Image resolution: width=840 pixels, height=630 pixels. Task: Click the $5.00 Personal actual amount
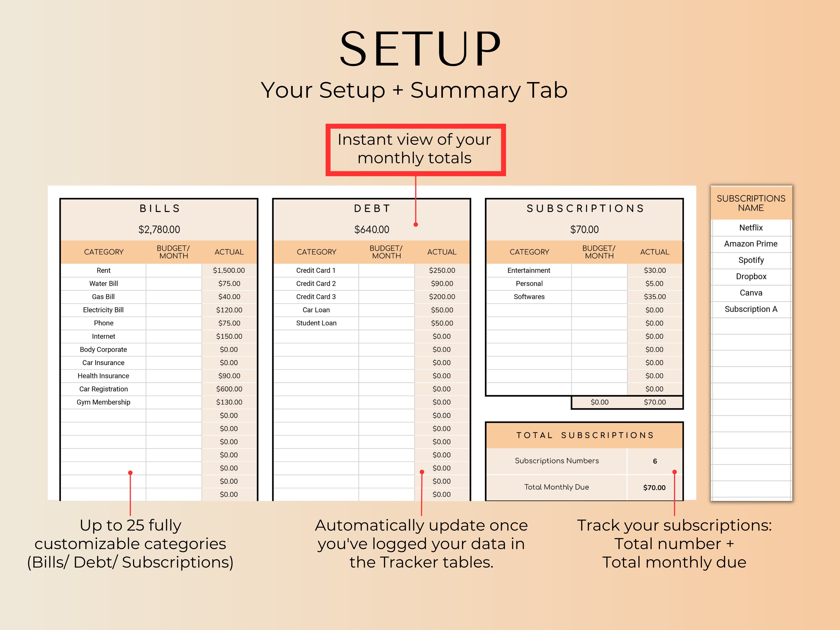pos(655,284)
